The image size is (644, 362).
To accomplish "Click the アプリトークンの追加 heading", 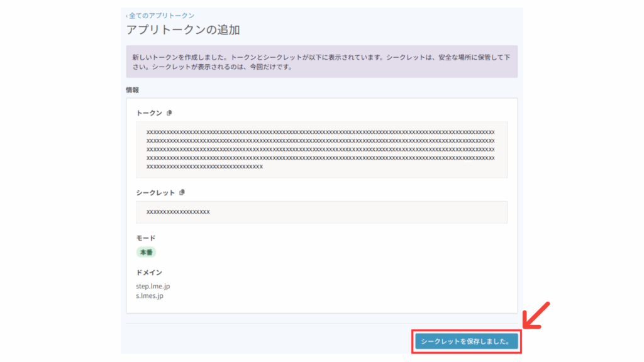I will tap(183, 30).
